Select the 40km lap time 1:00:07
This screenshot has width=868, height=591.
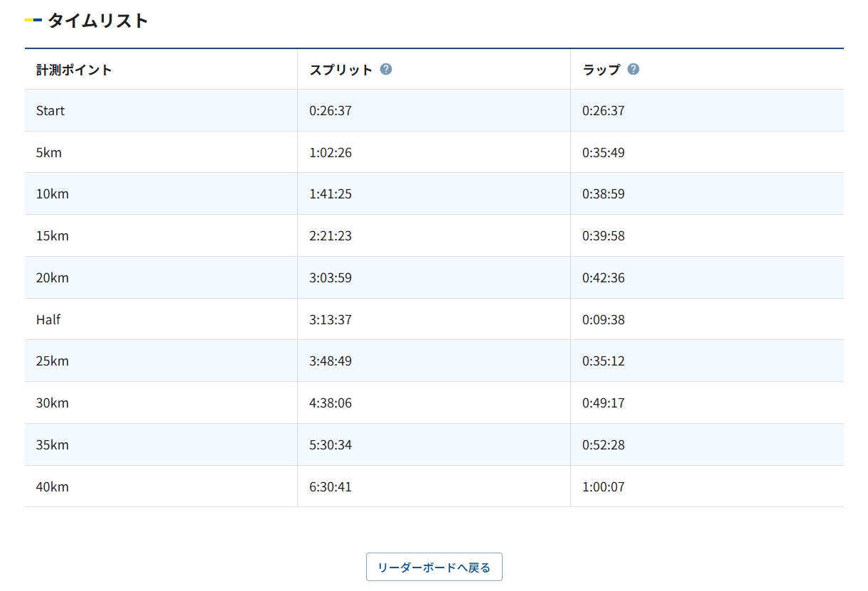pyautogui.click(x=604, y=487)
